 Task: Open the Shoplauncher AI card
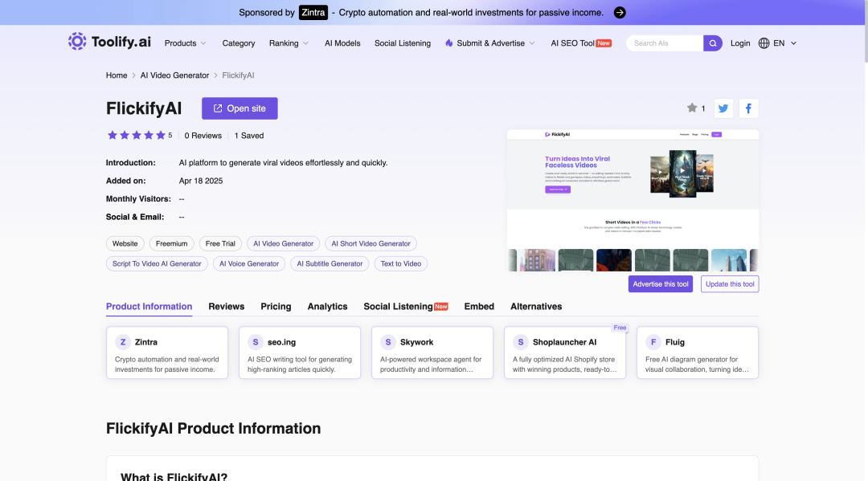[565, 353]
